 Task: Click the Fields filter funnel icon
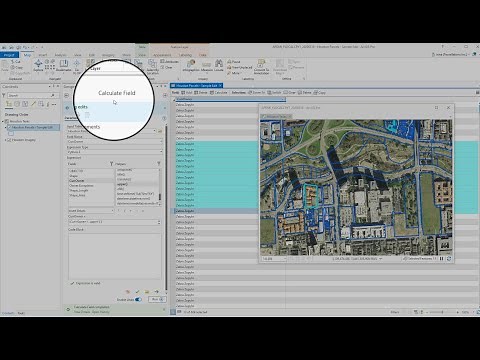[111, 164]
